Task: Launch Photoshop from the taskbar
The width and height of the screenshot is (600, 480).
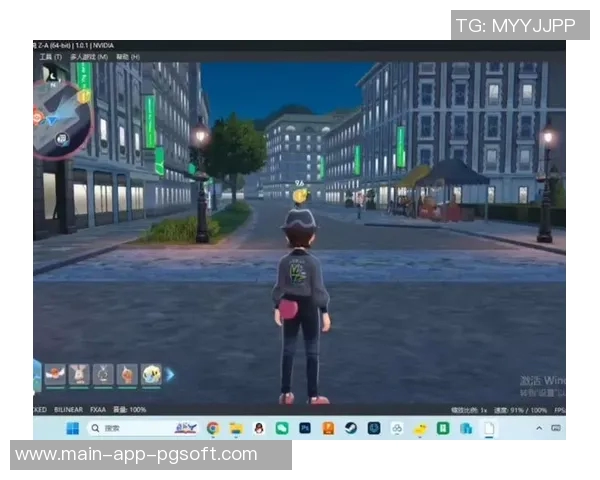Action: pyautogui.click(x=304, y=428)
